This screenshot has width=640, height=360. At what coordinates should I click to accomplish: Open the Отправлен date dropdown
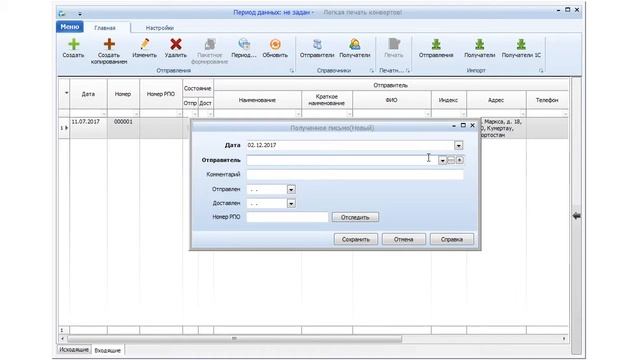click(x=291, y=189)
